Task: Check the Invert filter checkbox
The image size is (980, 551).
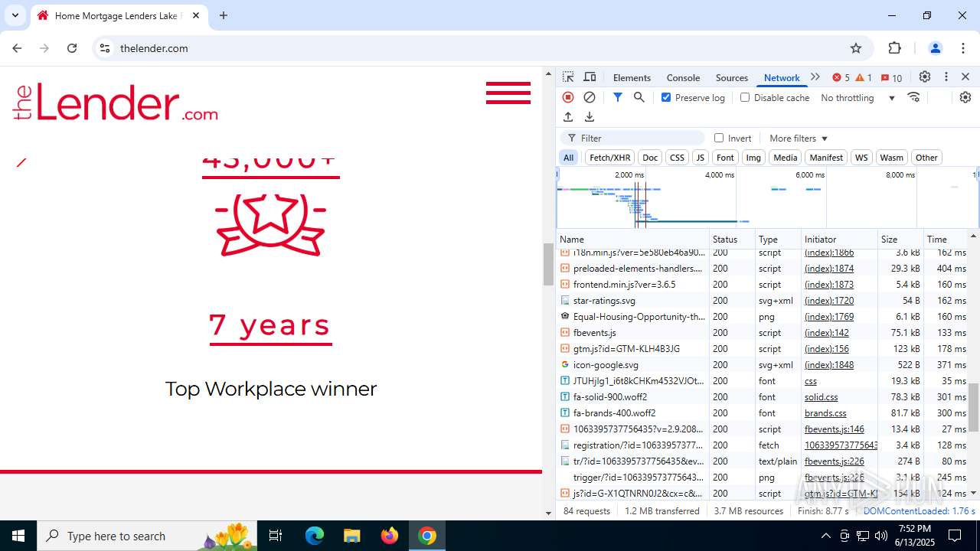Action: pos(719,138)
